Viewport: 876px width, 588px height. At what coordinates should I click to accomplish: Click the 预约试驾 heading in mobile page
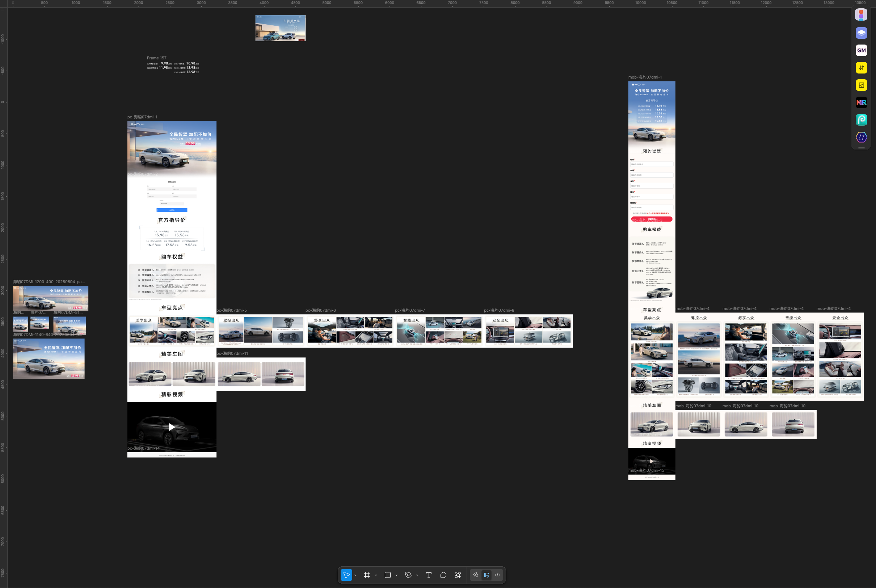click(x=652, y=151)
